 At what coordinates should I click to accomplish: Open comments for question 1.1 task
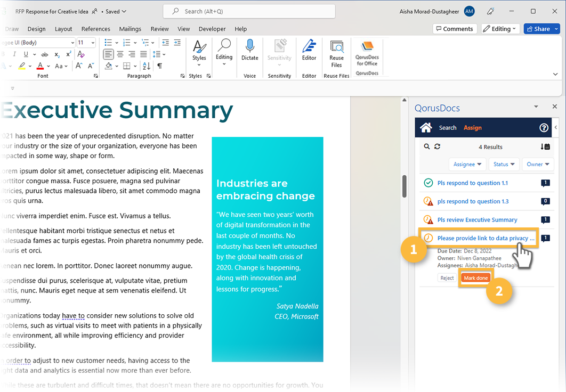click(545, 183)
